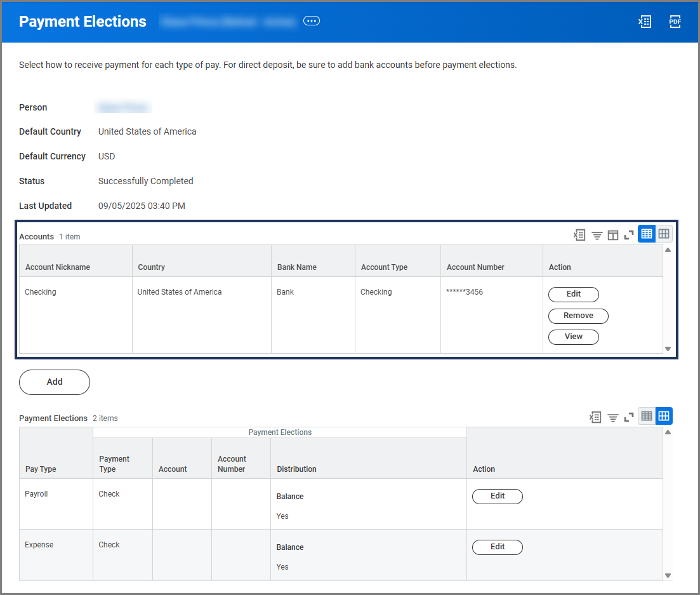The height and width of the screenshot is (595, 700).
Task: Click the down arrow of the Payment Elections table scrollbar
Action: (x=668, y=575)
